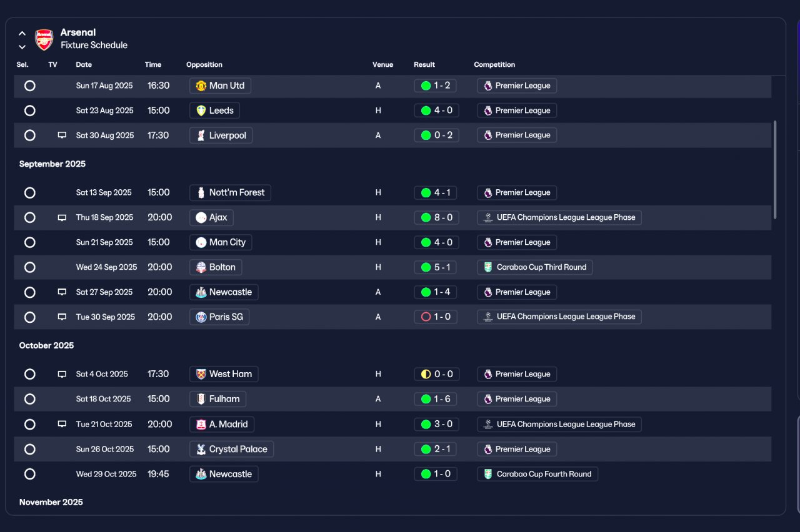Click the Ajax club badge icon

pos(201,217)
